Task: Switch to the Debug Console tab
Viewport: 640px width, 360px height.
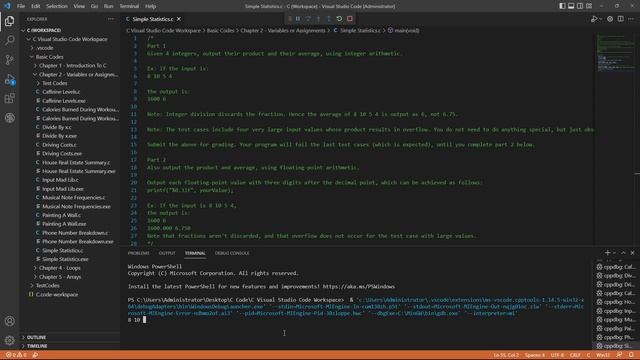Action: (x=232, y=253)
